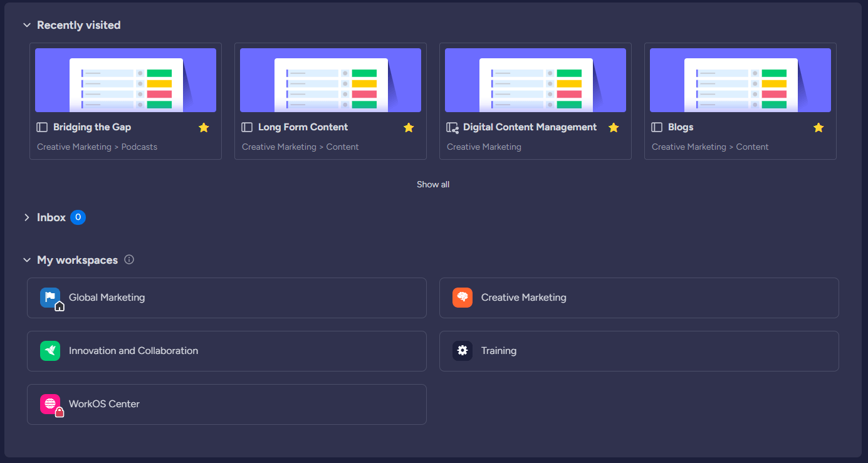Click the shared board icon for Digital Content Management
This screenshot has height=463, width=868.
(452, 127)
